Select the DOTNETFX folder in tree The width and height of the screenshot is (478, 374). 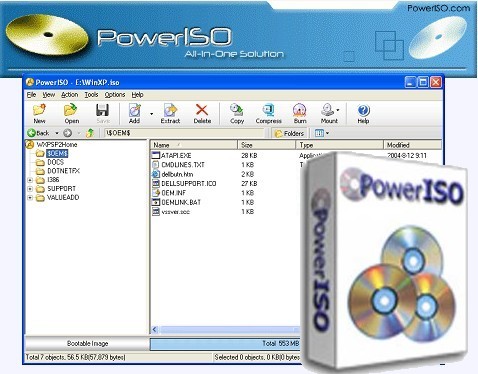63,171
